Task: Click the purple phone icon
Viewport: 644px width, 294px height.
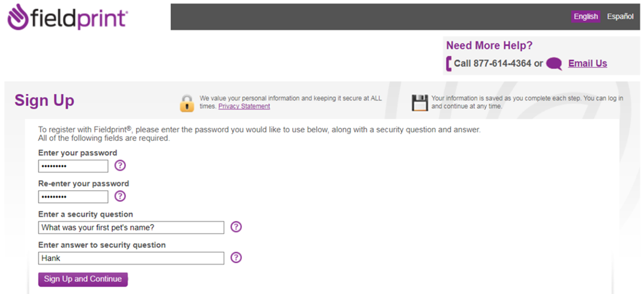Action: click(x=448, y=64)
